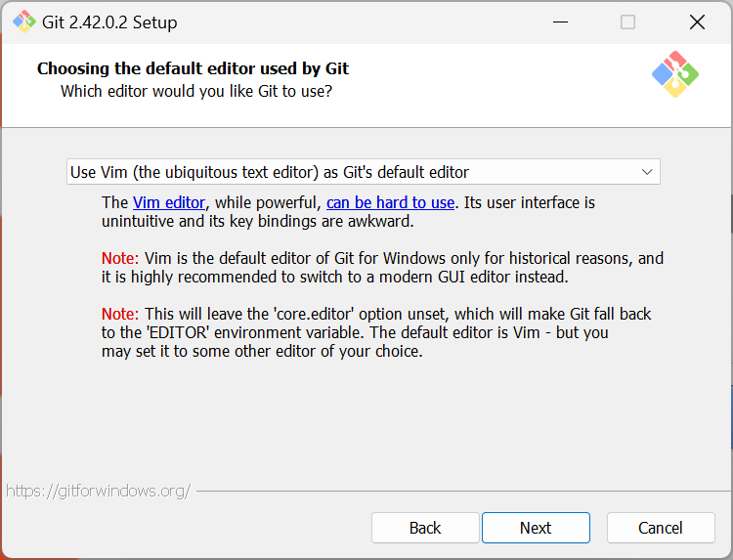Click the colorful Git logo in the header
Viewport: 733px width, 560px height.
click(x=674, y=74)
